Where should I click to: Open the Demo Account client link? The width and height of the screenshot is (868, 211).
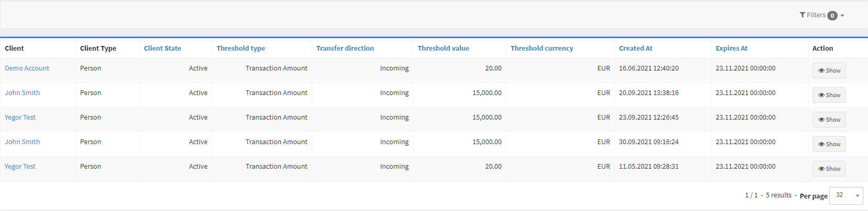point(27,68)
